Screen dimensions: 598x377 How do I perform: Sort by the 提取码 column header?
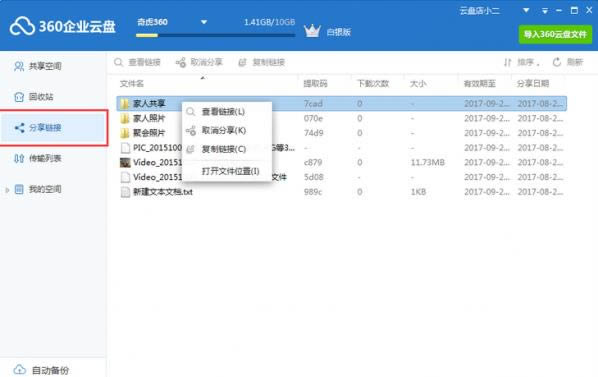click(x=315, y=84)
